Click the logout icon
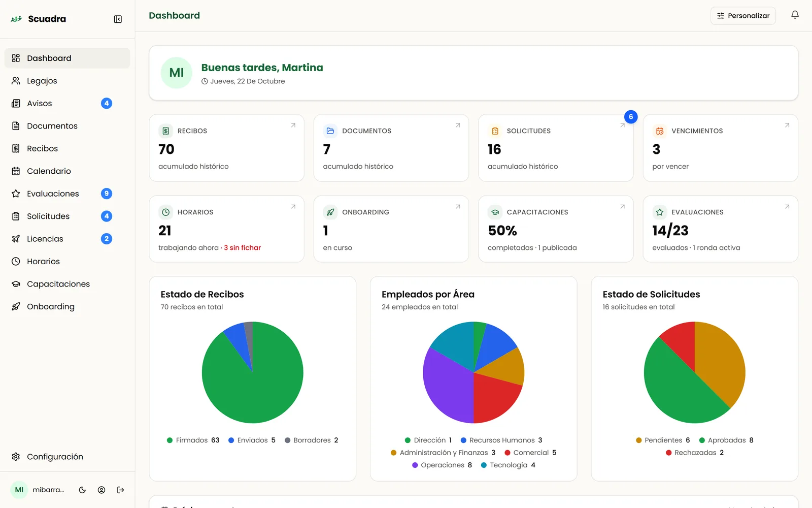This screenshot has width=812, height=508. point(120,490)
